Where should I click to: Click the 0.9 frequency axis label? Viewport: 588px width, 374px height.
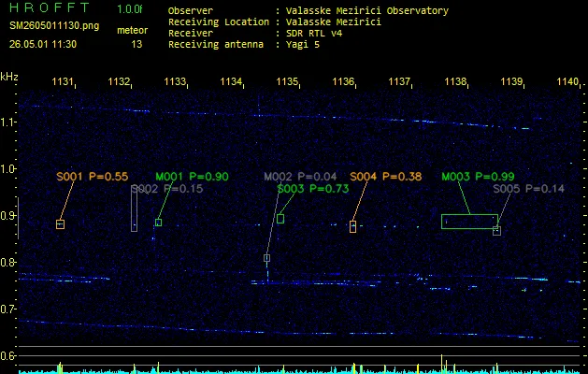click(7, 216)
